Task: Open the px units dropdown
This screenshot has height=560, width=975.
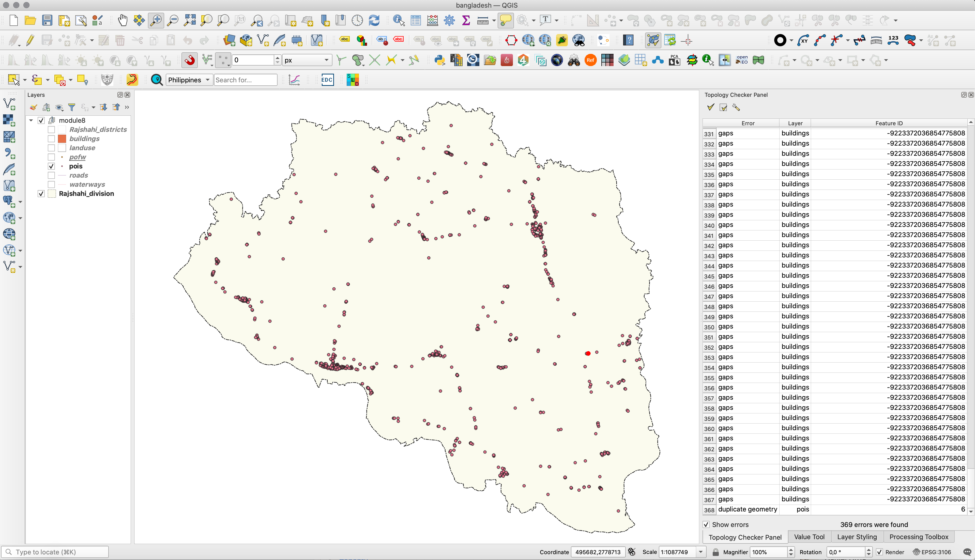Action: point(307,60)
